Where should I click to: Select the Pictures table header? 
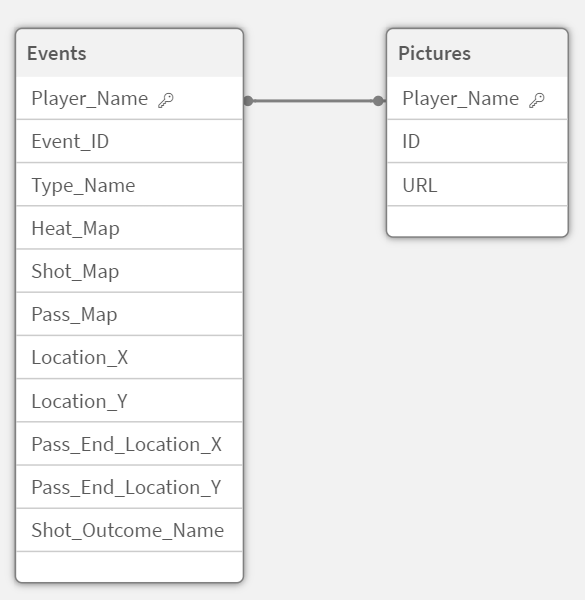click(x=477, y=53)
